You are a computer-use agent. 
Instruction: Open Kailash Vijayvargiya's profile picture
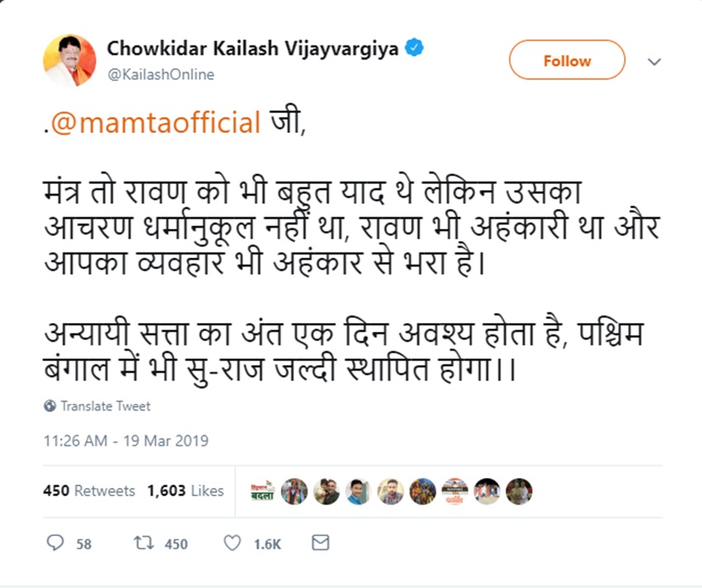click(69, 61)
